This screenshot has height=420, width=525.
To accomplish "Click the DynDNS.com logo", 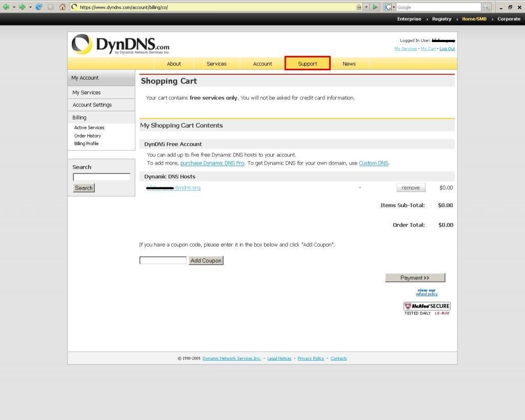I will coord(120,45).
